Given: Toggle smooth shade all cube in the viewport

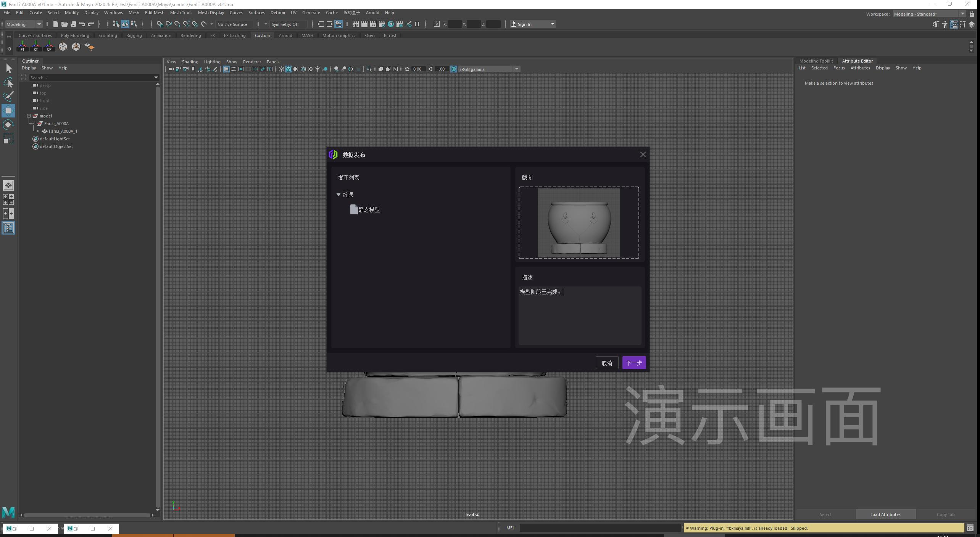Looking at the screenshot, I should point(289,69).
